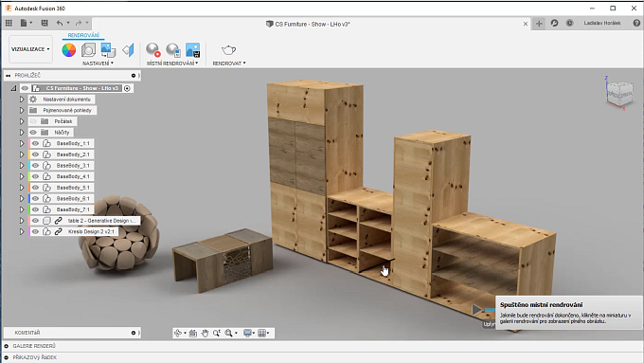Open in-canvas render settings
Image resolution: width=644 pixels, height=363 pixels.
pyautogui.click(x=173, y=50)
